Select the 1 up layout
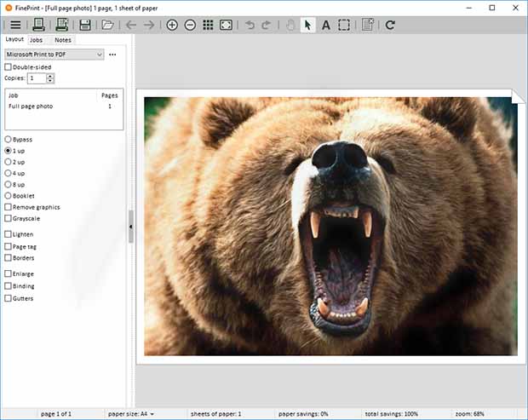 click(8, 151)
